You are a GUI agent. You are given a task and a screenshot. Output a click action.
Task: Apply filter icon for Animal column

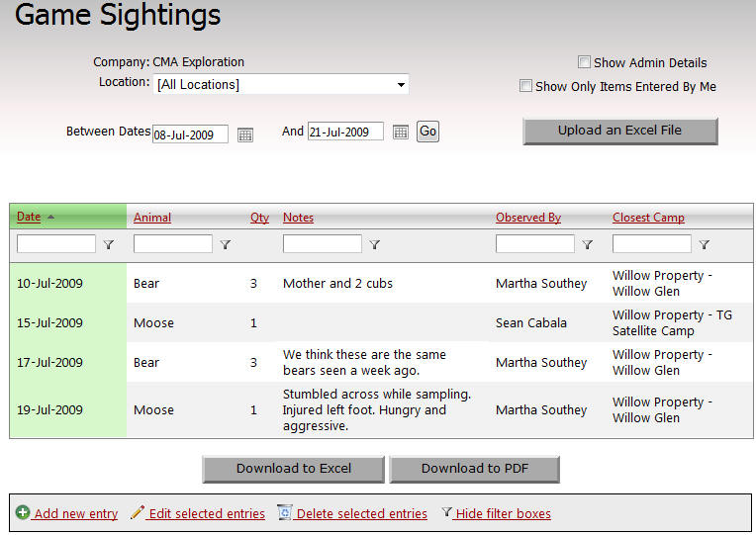pyautogui.click(x=226, y=245)
